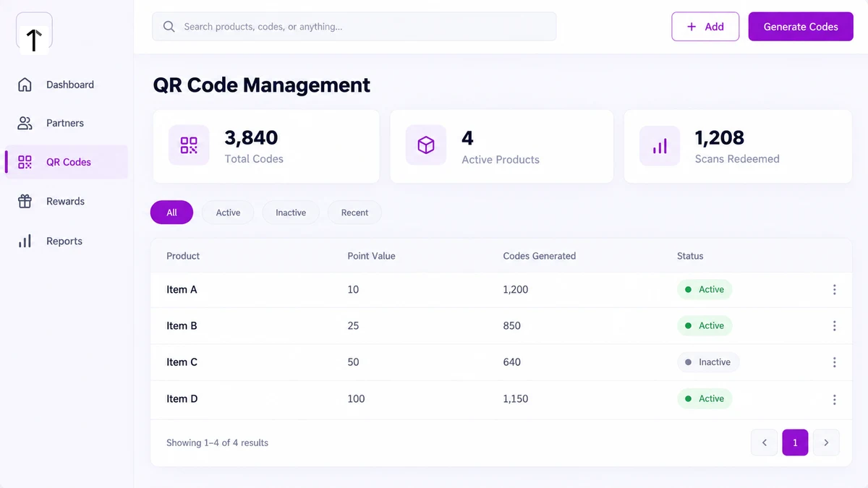Viewport: 868px width, 488px height.
Task: Select the All filter tab
Action: (171, 213)
